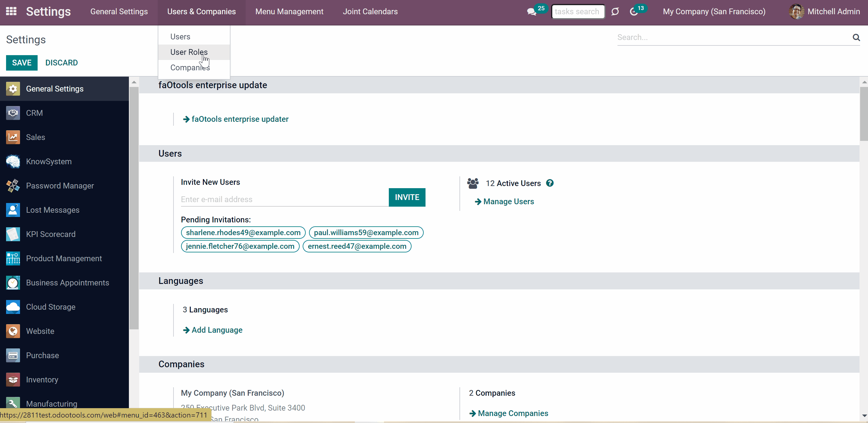Open pending invitation paul.williams59@example.com

pos(366,233)
